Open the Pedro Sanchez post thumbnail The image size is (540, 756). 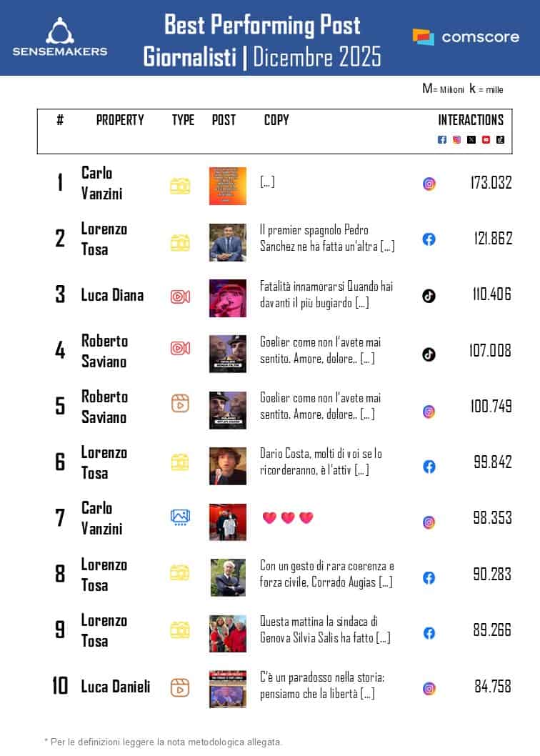pos(228,242)
